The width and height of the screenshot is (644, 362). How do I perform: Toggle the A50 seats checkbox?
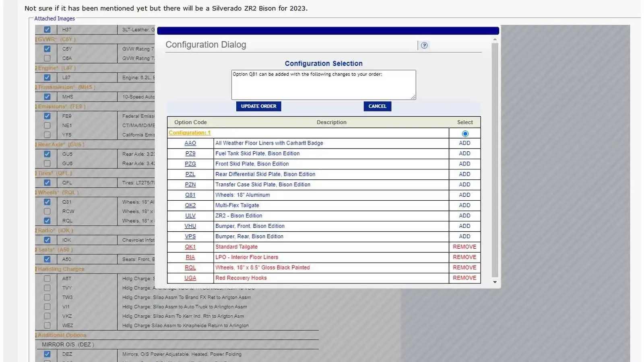point(47,259)
